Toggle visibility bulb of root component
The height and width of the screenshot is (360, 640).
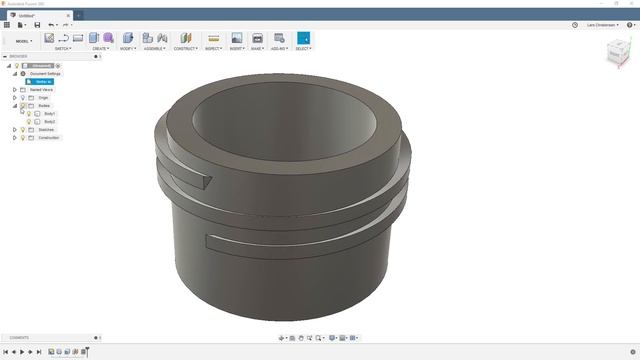(17, 66)
